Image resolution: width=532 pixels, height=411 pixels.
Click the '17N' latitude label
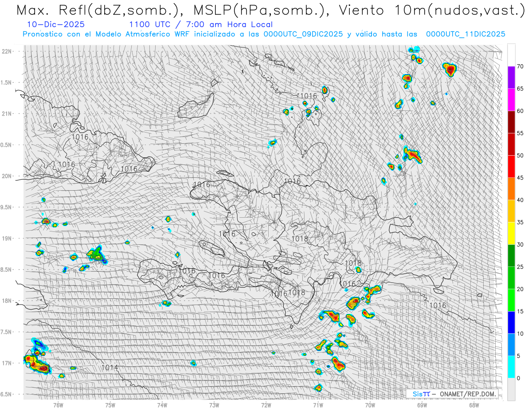coord(7,363)
